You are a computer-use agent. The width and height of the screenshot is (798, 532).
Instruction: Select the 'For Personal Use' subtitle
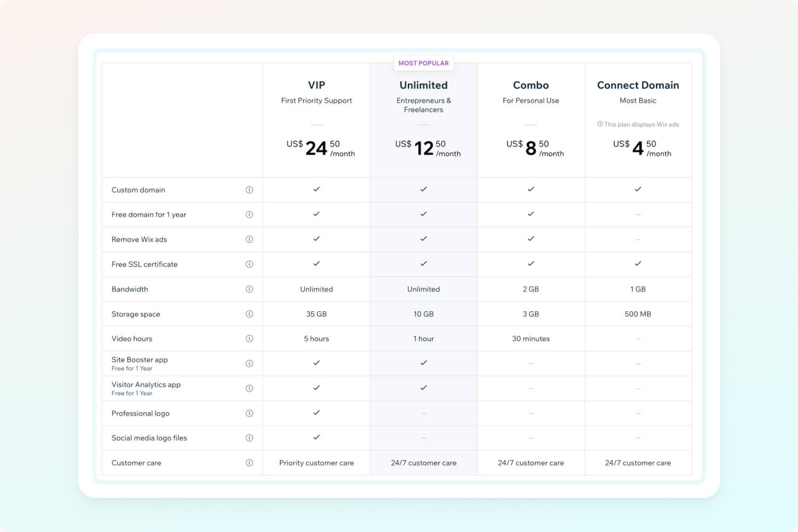pos(531,101)
